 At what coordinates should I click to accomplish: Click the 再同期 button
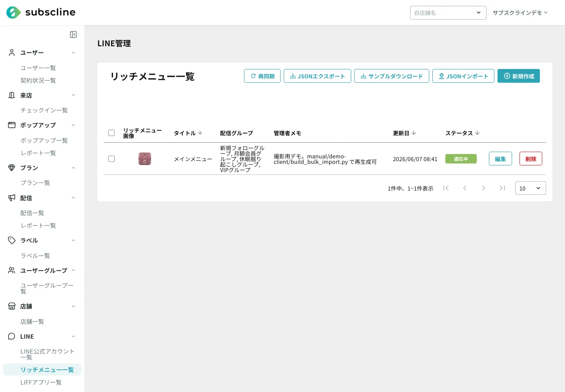click(x=262, y=76)
